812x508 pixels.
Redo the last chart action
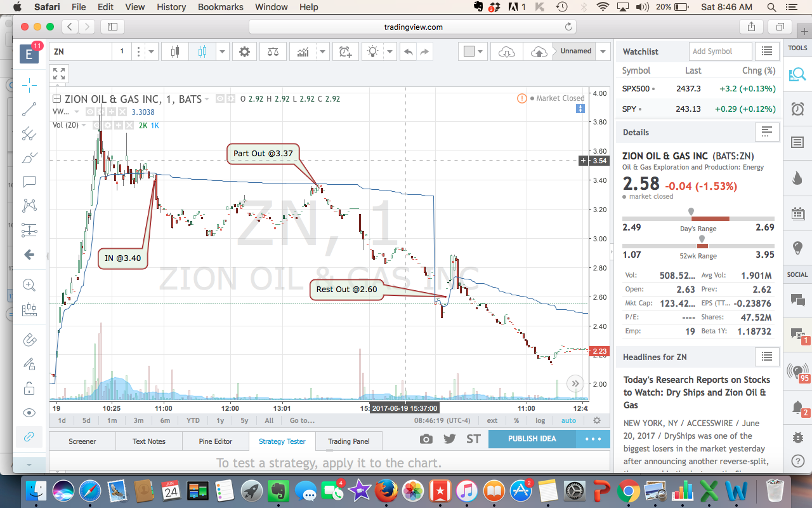click(x=424, y=51)
